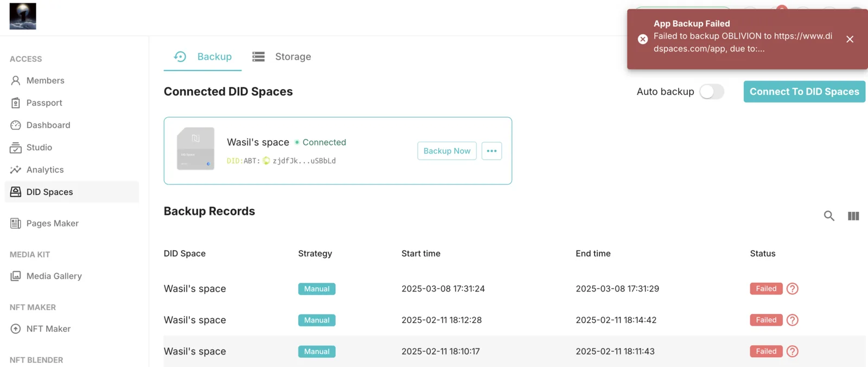This screenshot has height=367, width=868.
Task: Select end time 2025-02-11 18:11:43
Action: (615, 351)
